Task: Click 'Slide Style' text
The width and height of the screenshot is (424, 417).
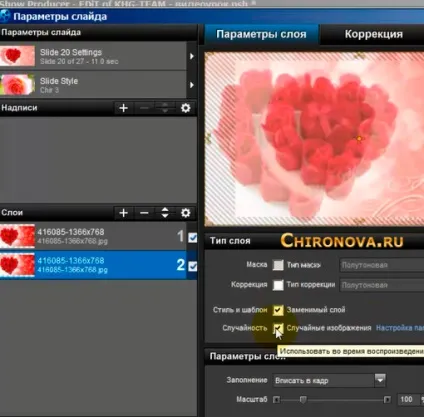Action: point(59,81)
